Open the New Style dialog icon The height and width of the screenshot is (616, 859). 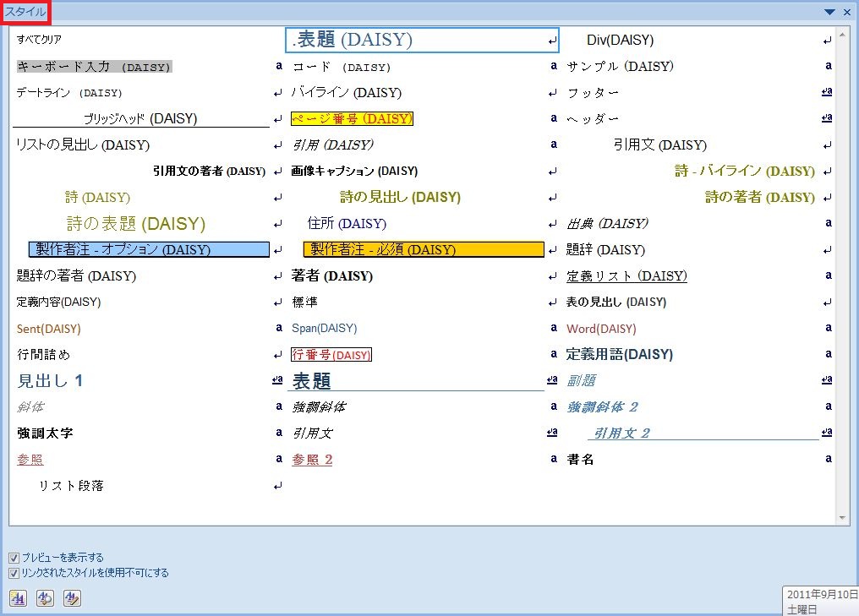point(17,598)
